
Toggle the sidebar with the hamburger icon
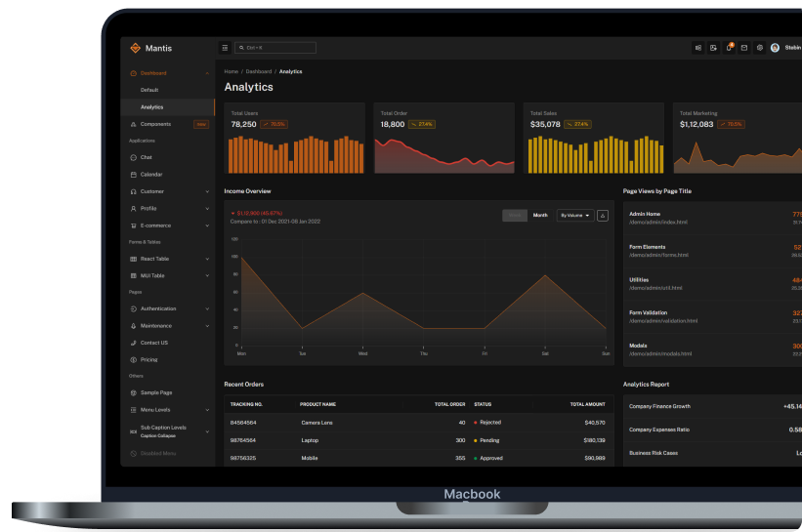coord(225,47)
